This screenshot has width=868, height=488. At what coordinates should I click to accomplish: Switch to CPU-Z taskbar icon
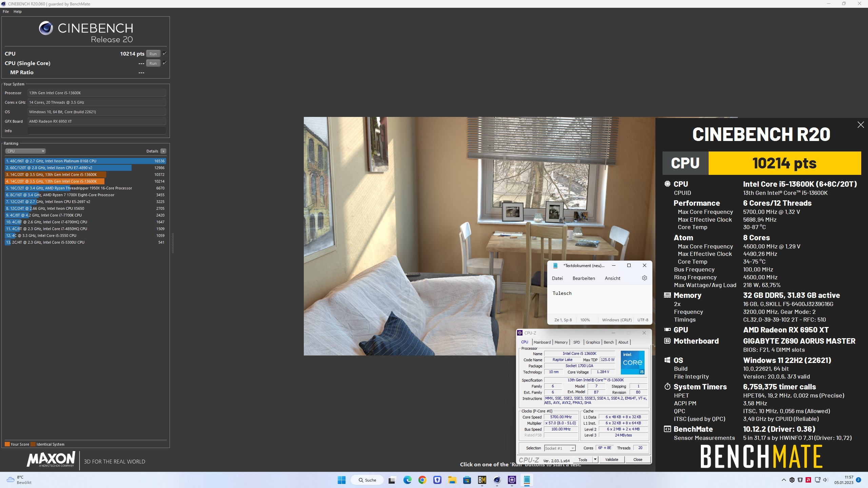pyautogui.click(x=512, y=480)
